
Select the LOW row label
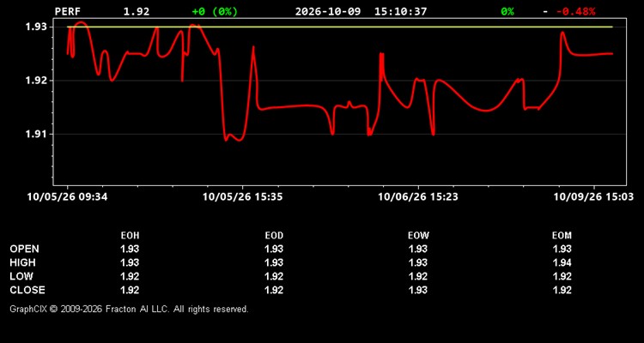21,276
